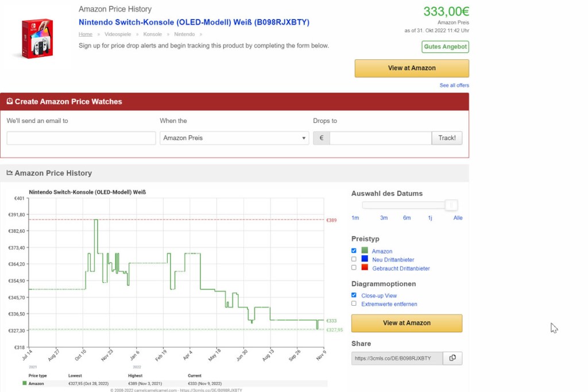Enable the Gebraucht Drittanbieter checkbox
The height and width of the screenshot is (392, 588).
354,268
